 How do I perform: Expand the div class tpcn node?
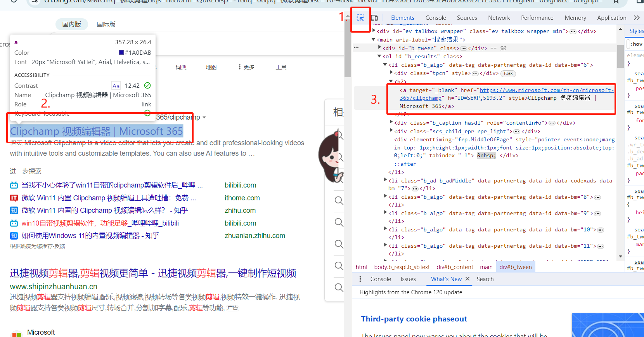[x=391, y=73]
